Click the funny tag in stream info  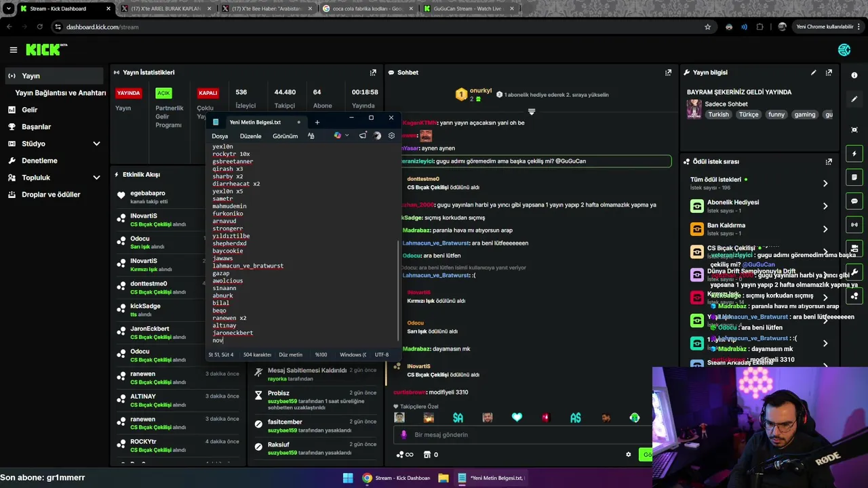[x=776, y=115]
